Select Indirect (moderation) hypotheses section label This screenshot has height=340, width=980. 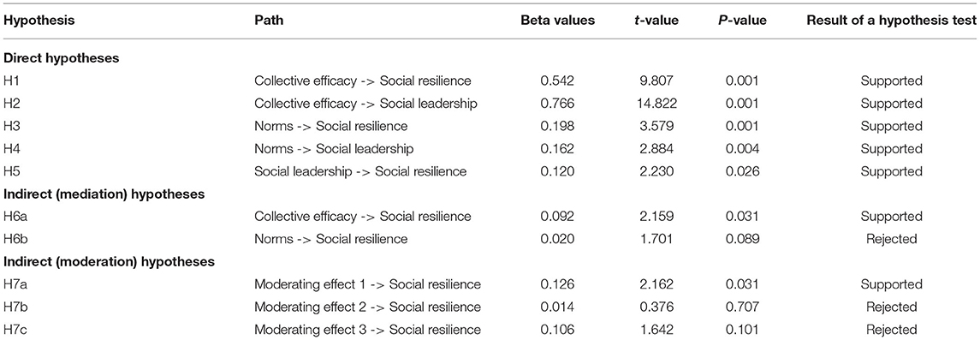(x=109, y=261)
